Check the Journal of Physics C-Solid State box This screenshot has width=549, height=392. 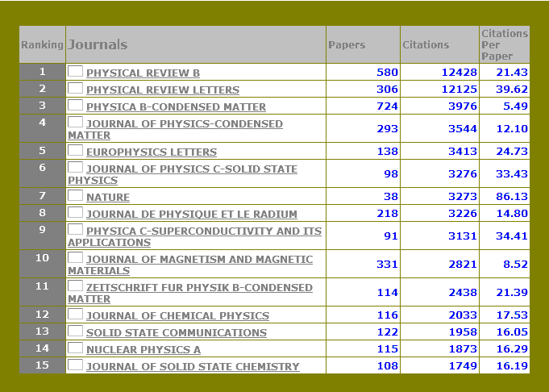[75, 167]
